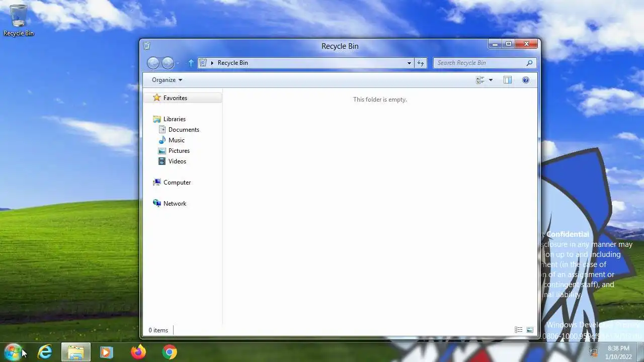
Task: Click the Favorites star icon
Action: tap(157, 98)
